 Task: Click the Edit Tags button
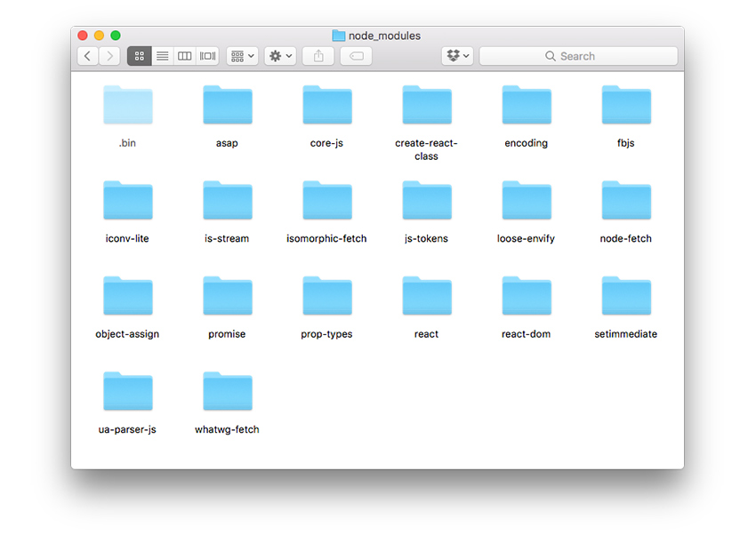pyautogui.click(x=356, y=56)
